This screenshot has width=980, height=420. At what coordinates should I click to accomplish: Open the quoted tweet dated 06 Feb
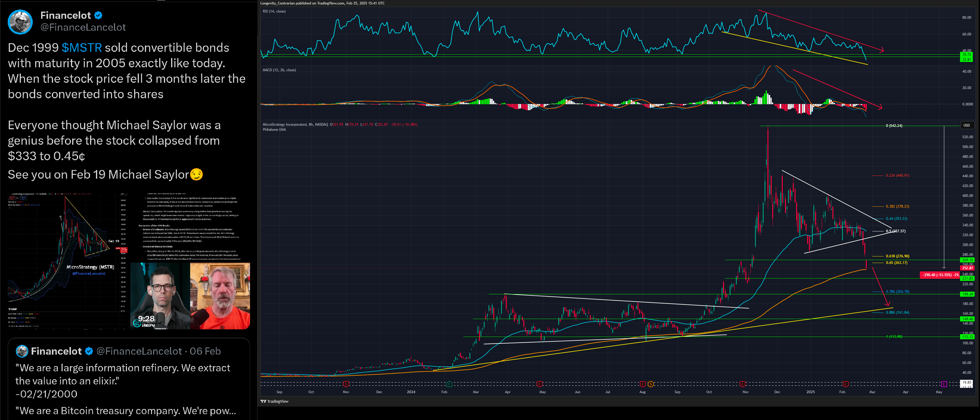point(128,379)
